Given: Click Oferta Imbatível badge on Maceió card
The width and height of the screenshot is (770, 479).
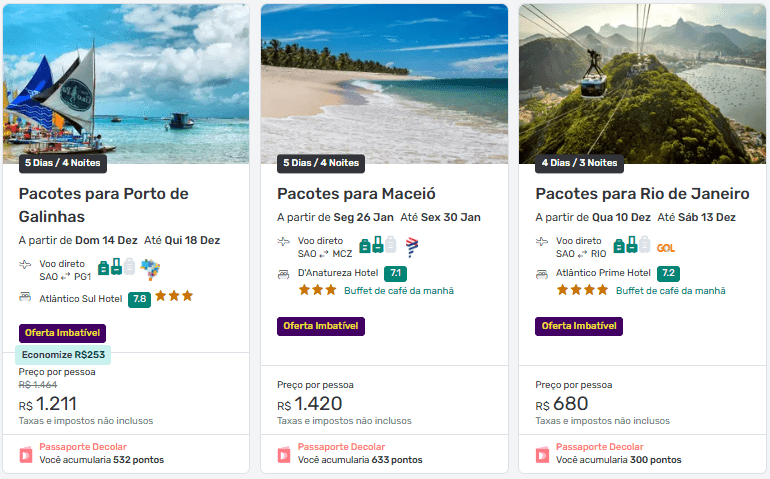Looking at the screenshot, I should [x=321, y=326].
